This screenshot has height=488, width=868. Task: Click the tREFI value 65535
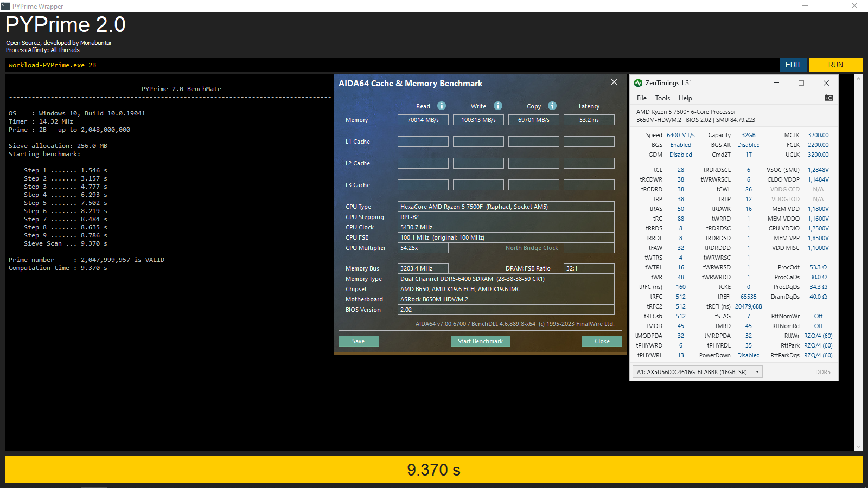tap(749, 297)
